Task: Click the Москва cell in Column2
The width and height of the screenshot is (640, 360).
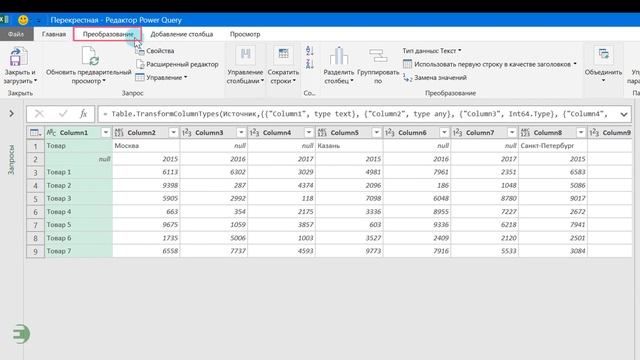Action: tap(146, 146)
